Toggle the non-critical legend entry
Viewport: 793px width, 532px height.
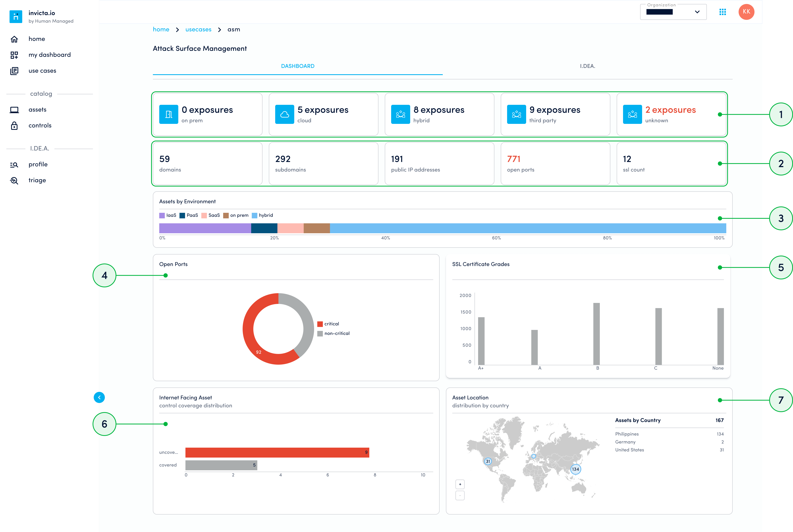(x=333, y=333)
